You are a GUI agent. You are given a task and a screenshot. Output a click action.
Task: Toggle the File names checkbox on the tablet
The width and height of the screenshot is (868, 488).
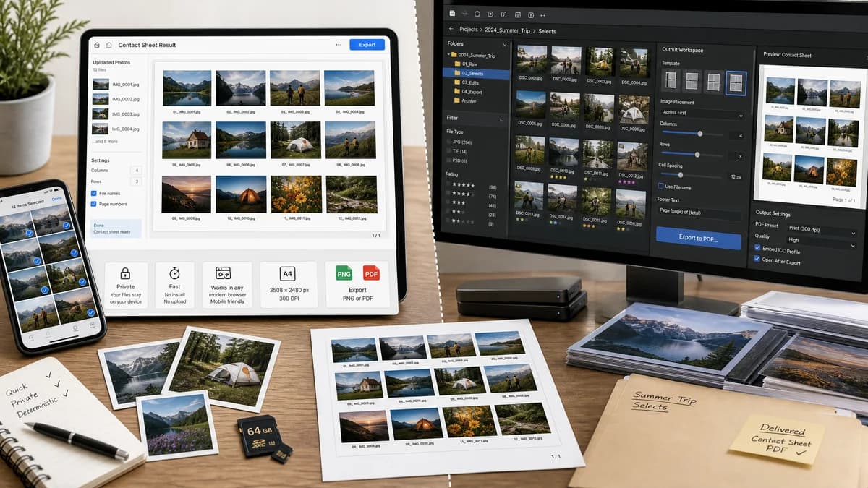[94, 194]
